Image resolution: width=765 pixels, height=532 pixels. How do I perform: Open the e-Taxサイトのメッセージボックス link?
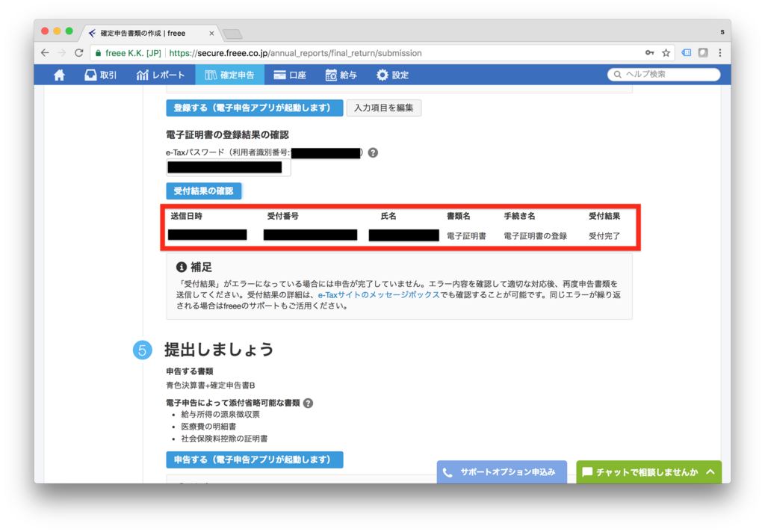(379, 295)
